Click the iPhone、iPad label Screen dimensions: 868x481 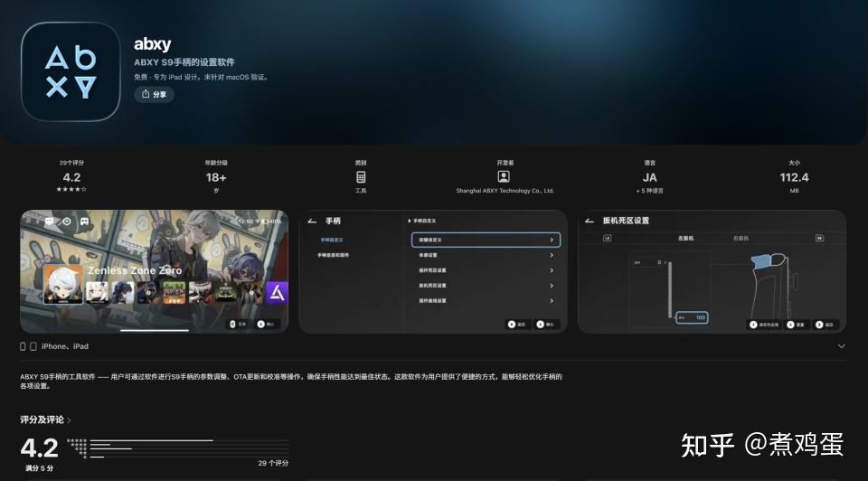(65, 346)
